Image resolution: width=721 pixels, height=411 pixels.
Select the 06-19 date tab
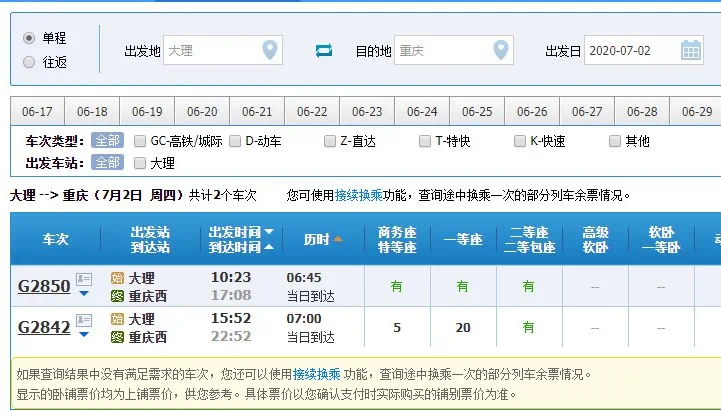pyautogui.click(x=147, y=111)
